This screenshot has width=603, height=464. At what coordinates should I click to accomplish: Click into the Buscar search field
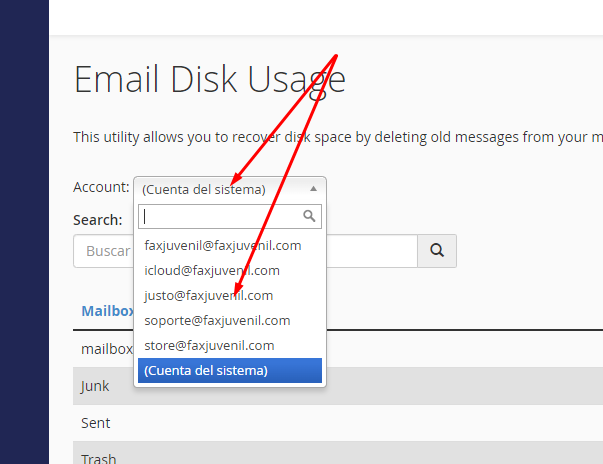[102, 251]
